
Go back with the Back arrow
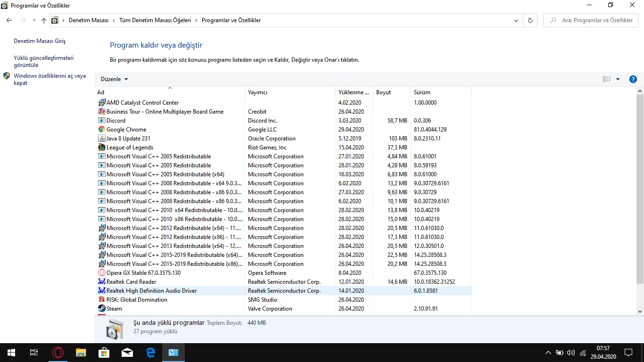pos(9,20)
